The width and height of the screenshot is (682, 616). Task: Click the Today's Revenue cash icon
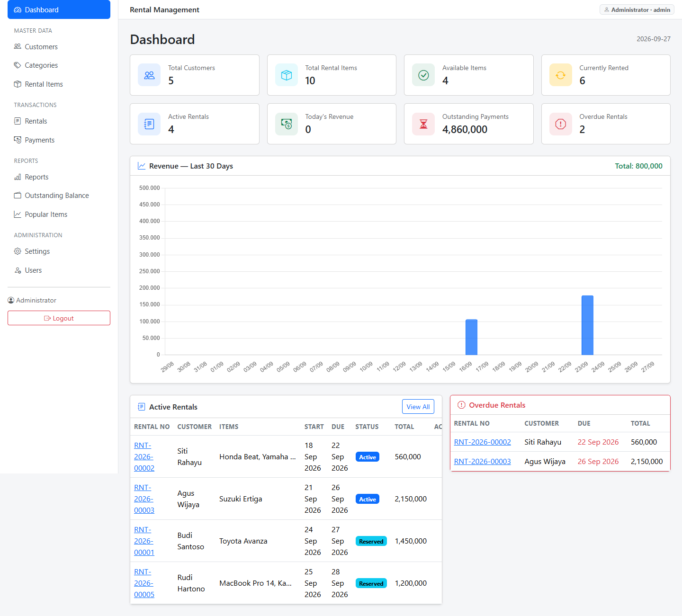(x=287, y=124)
